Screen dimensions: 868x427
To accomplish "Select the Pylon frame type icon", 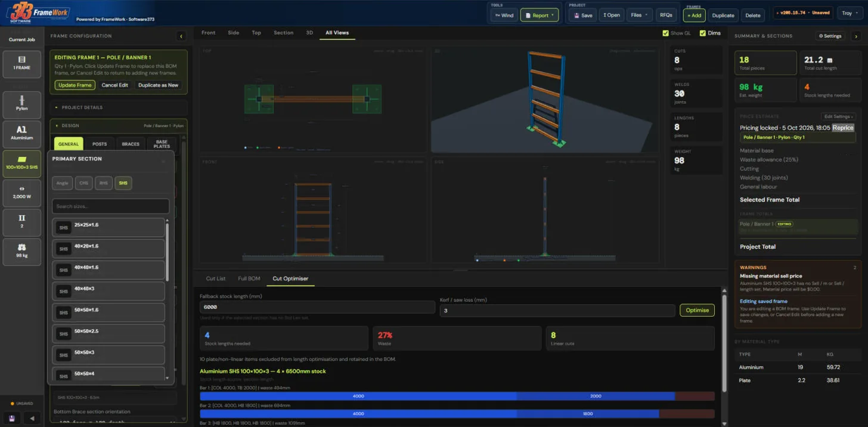I will pos(22,104).
